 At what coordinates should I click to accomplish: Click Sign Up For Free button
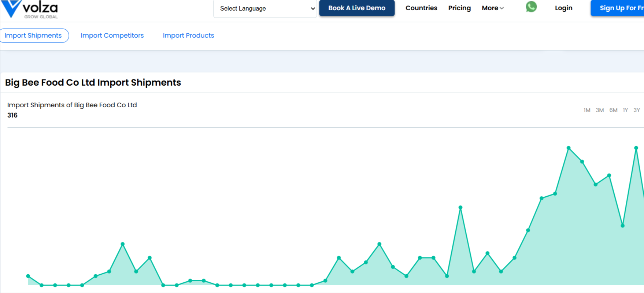tap(617, 8)
